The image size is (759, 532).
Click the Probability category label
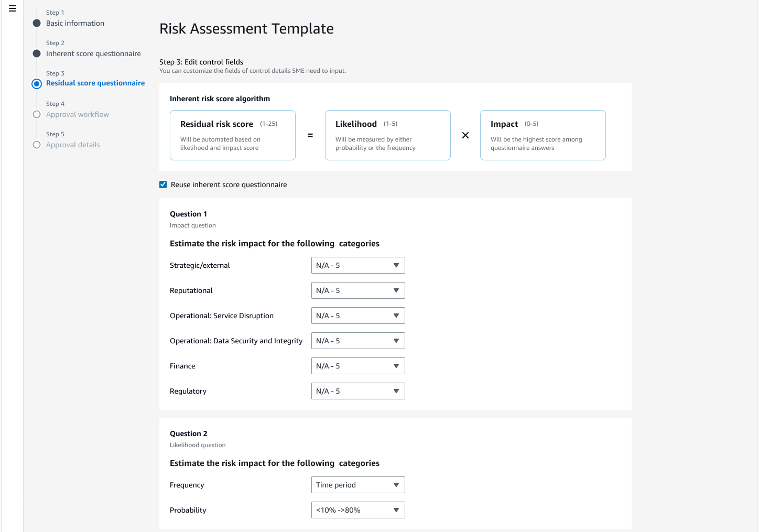[188, 510]
